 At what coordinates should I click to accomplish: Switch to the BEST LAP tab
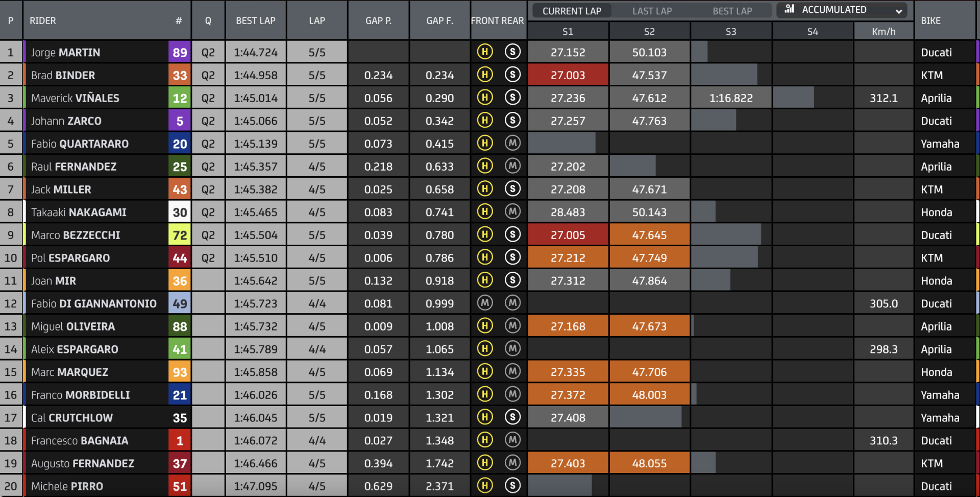click(732, 11)
